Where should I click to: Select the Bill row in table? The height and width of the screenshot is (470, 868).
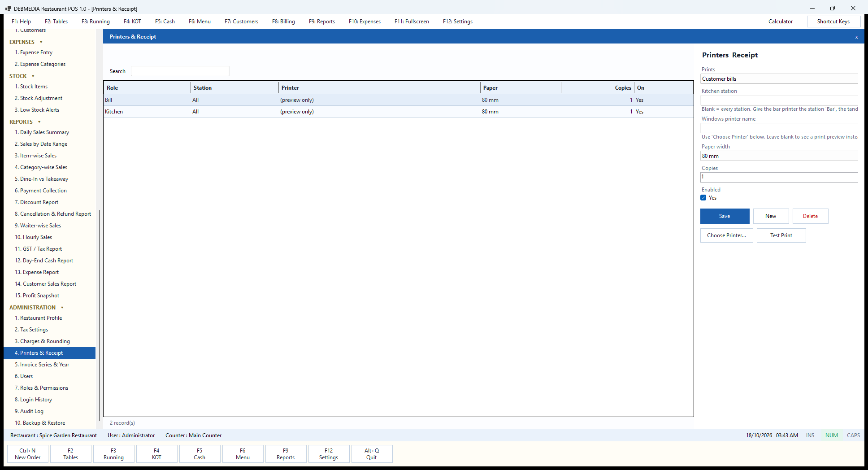399,100
